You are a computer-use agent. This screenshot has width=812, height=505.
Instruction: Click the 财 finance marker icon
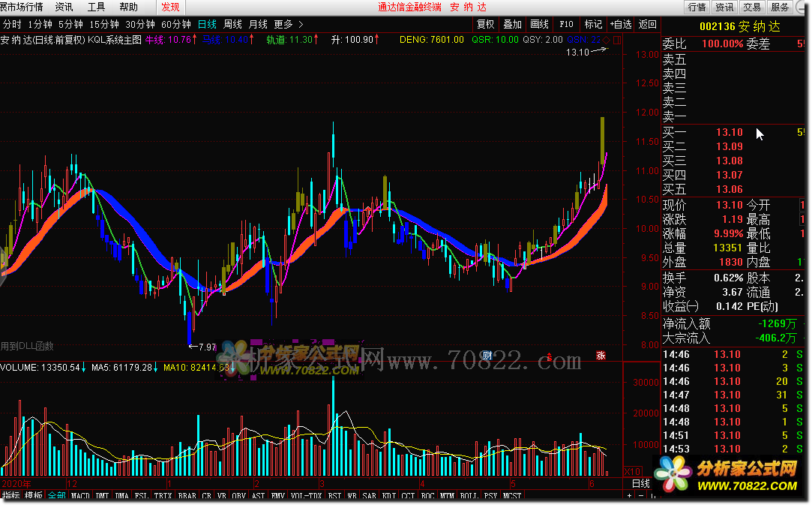(487, 355)
